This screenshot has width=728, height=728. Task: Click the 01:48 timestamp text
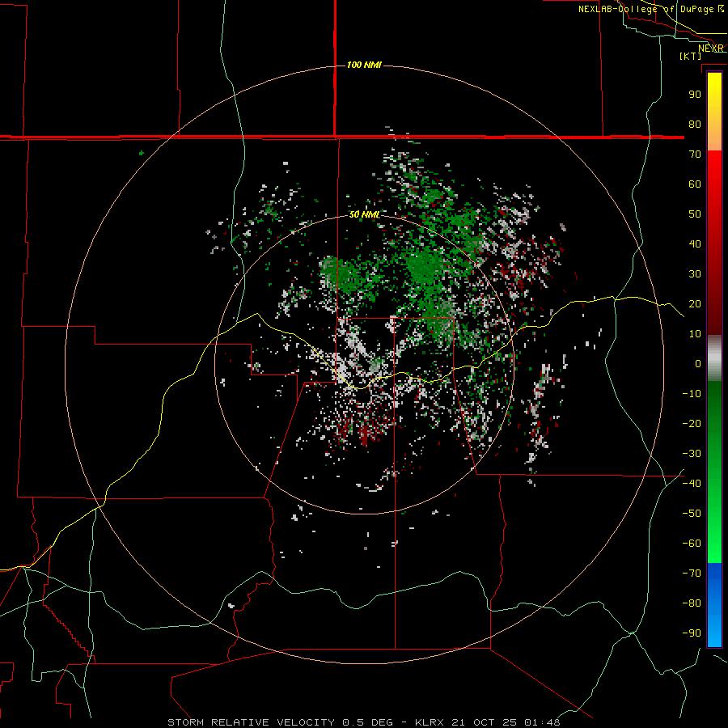542,722
